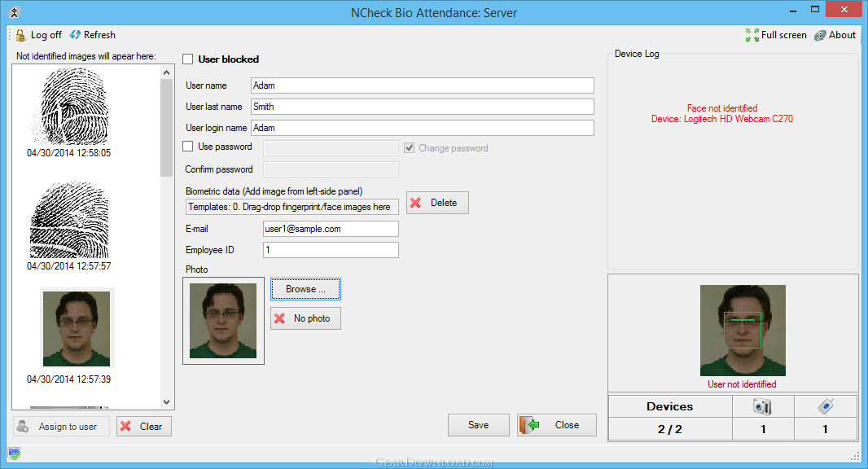Click scroll down arrow in images list
This screenshot has width=868, height=469.
167,402
